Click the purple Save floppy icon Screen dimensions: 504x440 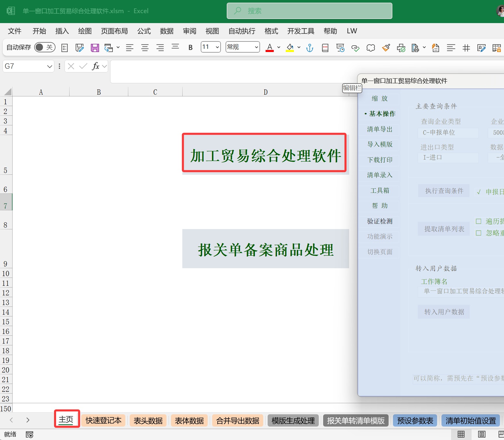click(x=95, y=48)
